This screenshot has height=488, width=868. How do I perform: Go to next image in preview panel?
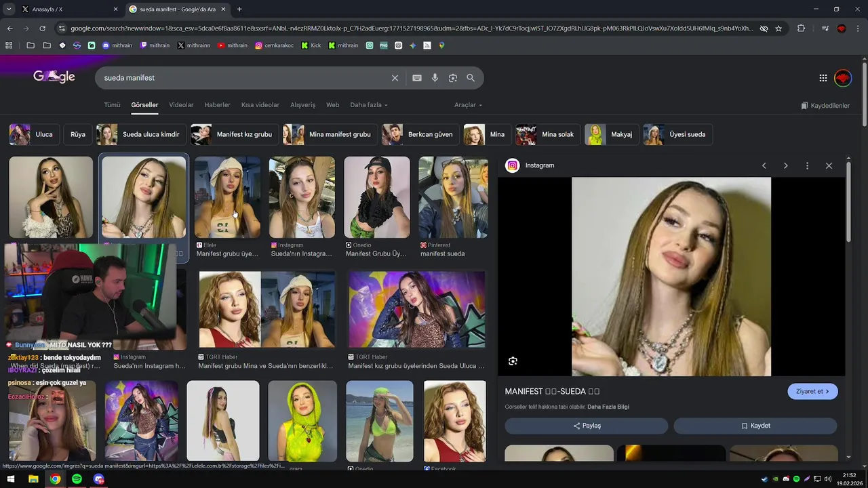click(785, 165)
